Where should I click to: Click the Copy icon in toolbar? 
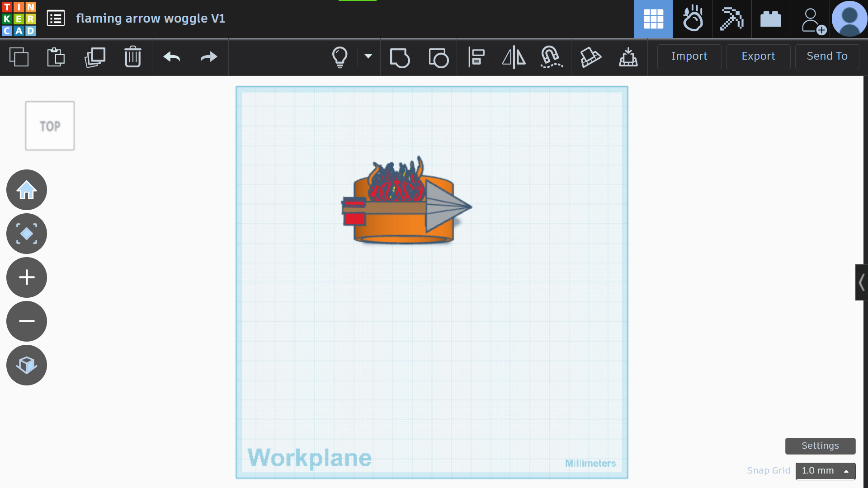[x=19, y=57]
